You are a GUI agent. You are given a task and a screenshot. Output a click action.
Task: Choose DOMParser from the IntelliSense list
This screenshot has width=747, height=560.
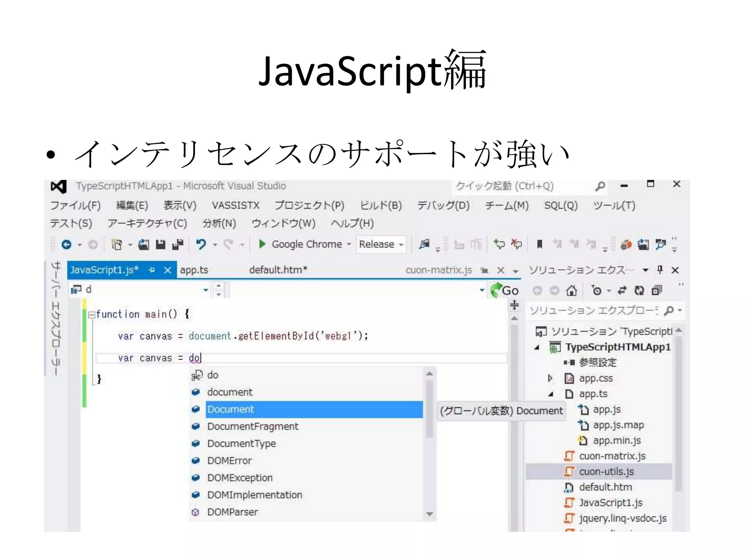click(x=233, y=512)
